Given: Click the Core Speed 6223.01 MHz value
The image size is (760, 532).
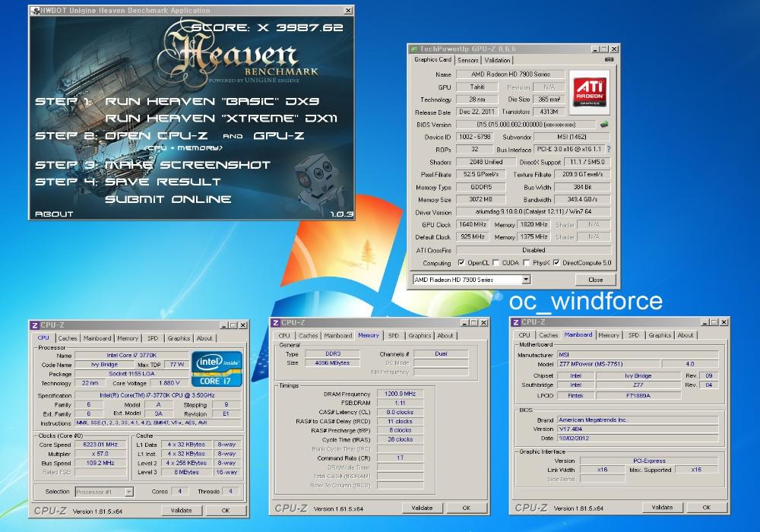Looking at the screenshot, I should (100, 445).
